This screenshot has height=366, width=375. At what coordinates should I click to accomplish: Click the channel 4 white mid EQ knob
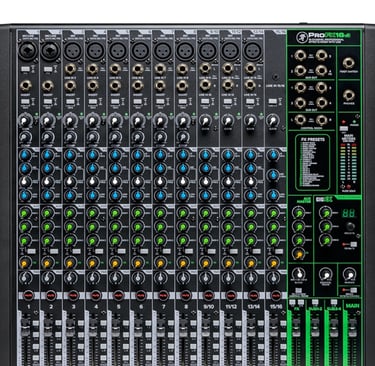(x=93, y=182)
